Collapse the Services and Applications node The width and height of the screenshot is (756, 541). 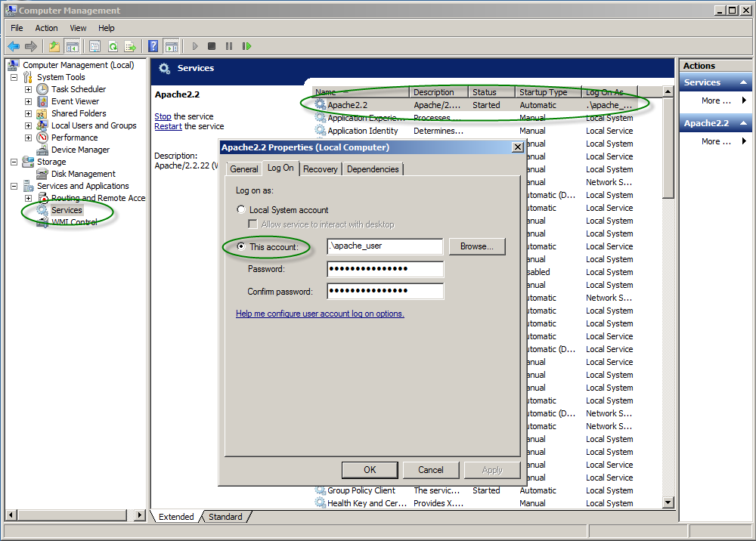pos(14,186)
